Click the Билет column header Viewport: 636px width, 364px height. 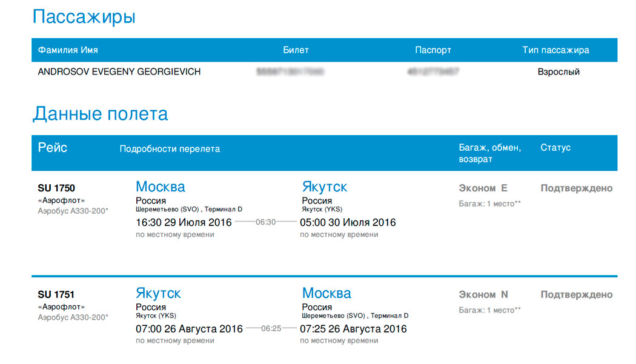(x=296, y=50)
